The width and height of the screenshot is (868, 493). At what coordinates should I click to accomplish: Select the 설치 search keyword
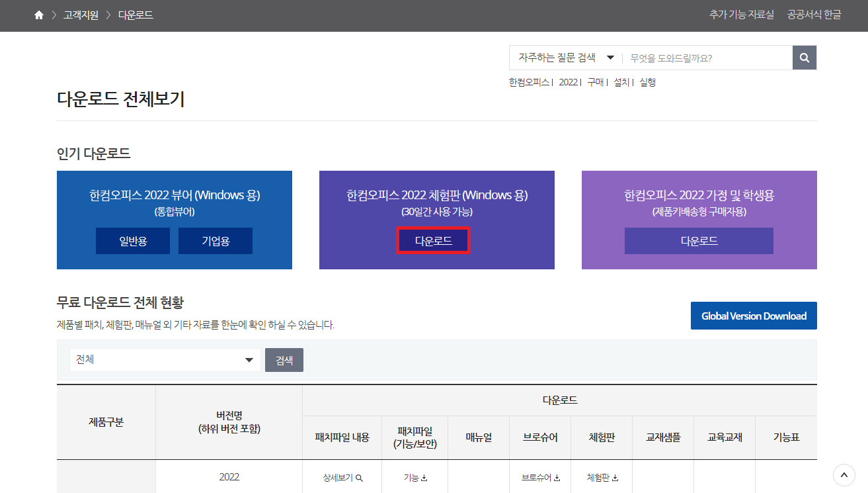pyautogui.click(x=621, y=82)
